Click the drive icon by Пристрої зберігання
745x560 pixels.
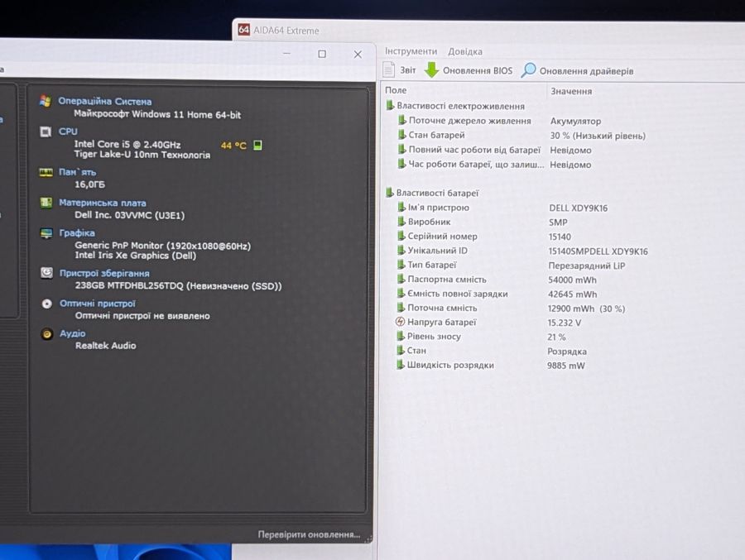coord(46,273)
